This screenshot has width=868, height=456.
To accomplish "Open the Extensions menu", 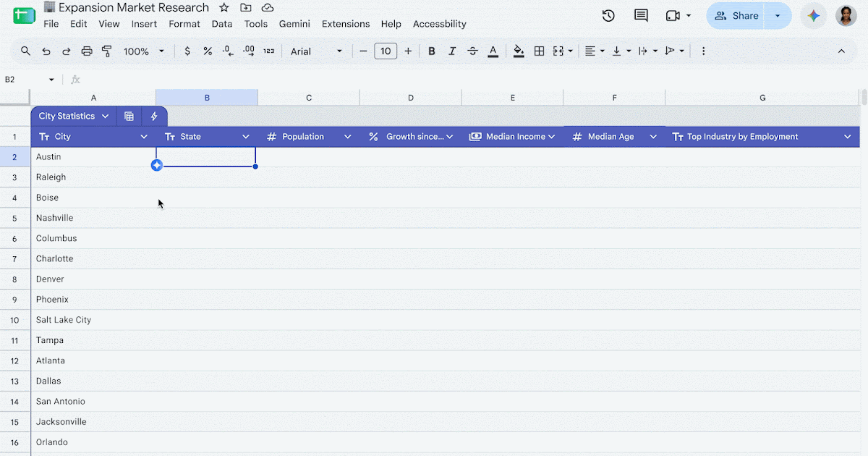I will tap(346, 24).
